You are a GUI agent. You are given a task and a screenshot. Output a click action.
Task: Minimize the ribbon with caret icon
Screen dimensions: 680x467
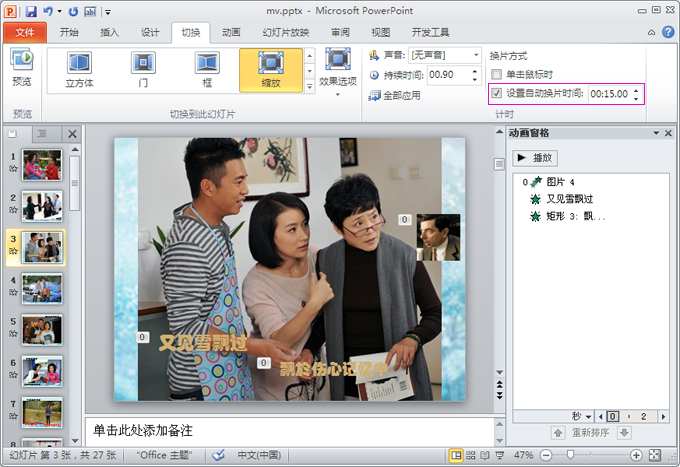coord(651,33)
